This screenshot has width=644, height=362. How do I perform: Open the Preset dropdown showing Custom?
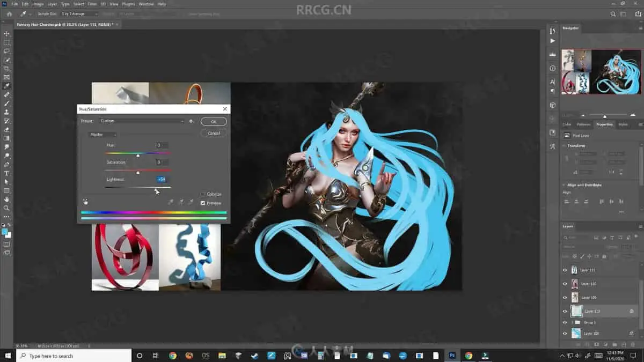click(x=142, y=121)
